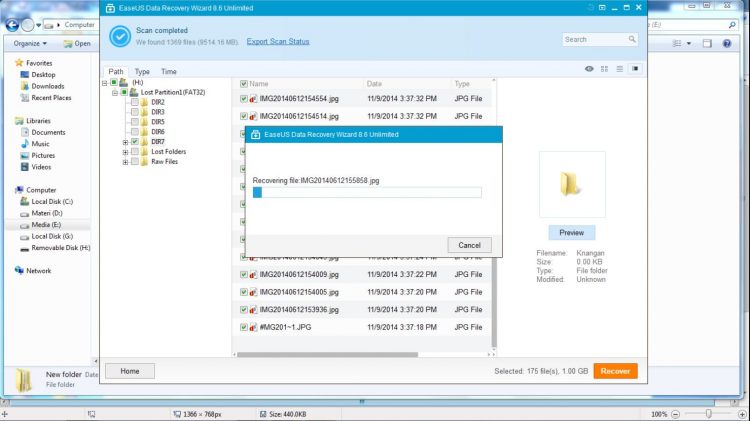Expand the Raw Files node
This screenshot has width=750, height=421.
125,162
